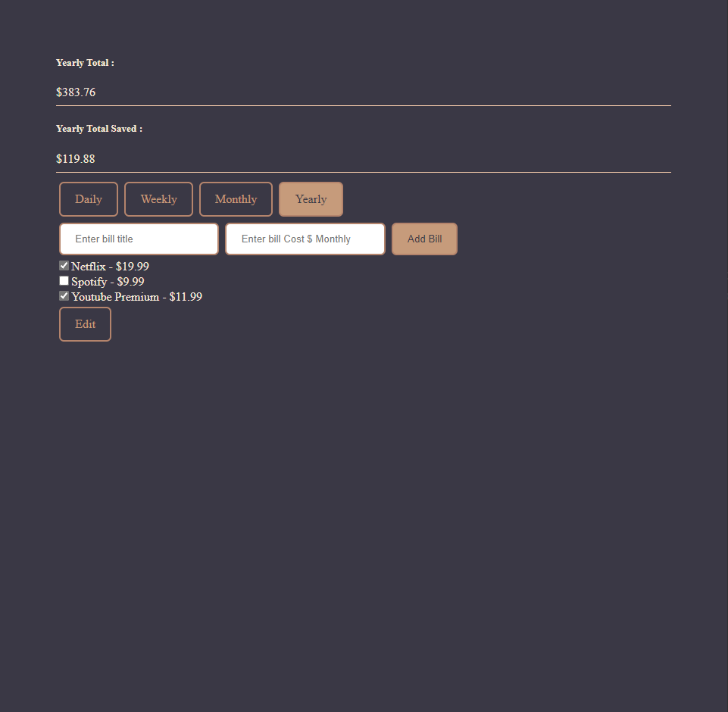
Task: Switch to the Weekly view
Action: click(158, 199)
